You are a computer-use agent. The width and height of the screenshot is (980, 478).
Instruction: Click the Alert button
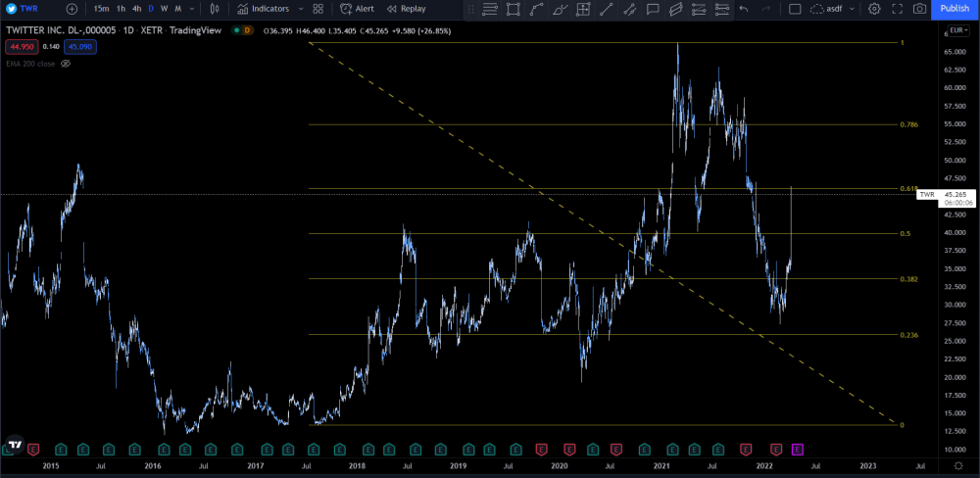[x=358, y=9]
